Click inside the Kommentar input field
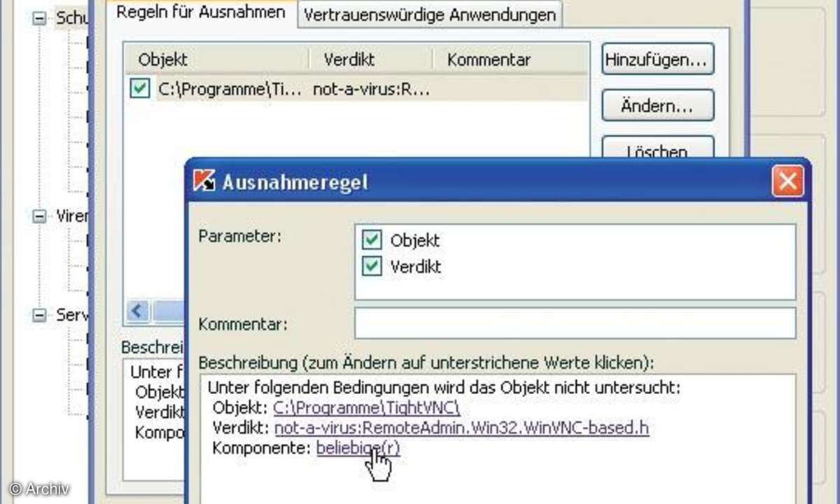Image resolution: width=840 pixels, height=504 pixels. point(575,323)
